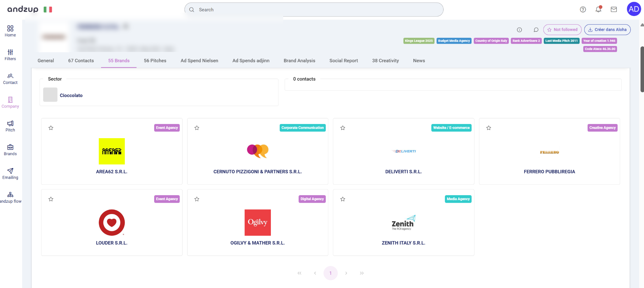
Task: Click the Créer dans Aloha button
Action: [607, 30]
